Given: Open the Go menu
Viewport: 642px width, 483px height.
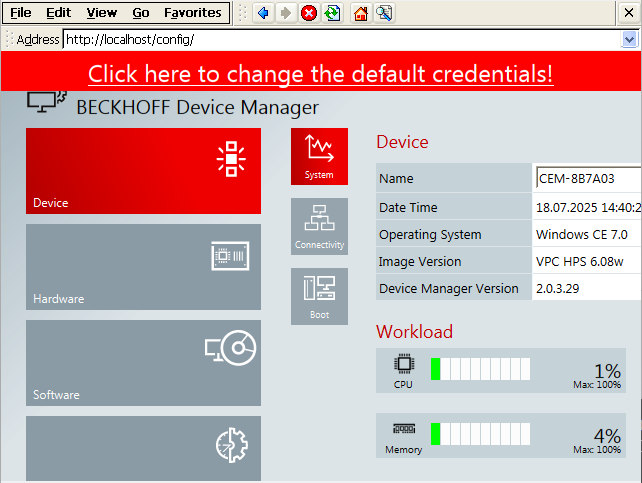Looking at the screenshot, I should [x=140, y=13].
